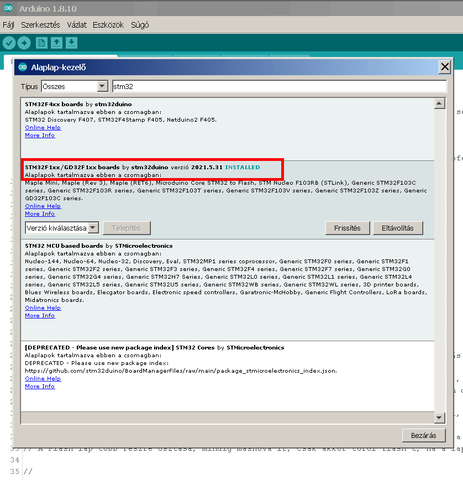
Task: Open the Fájl menu
Action: (x=8, y=25)
